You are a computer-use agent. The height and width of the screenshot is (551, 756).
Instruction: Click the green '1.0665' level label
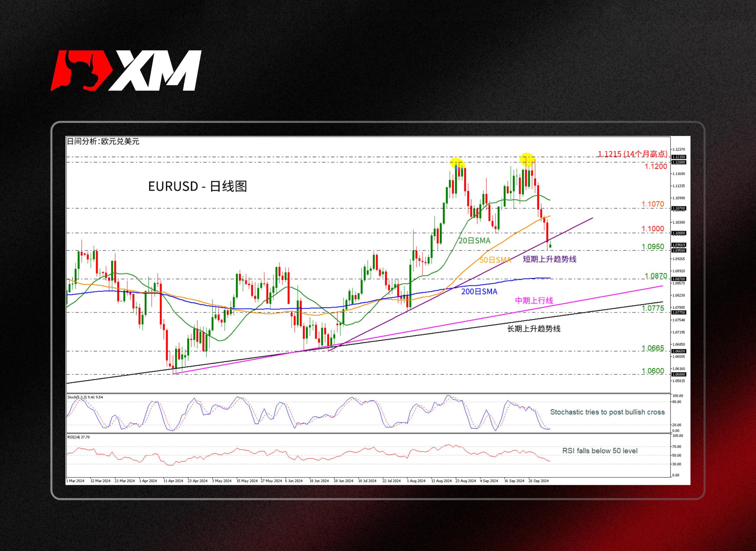[x=653, y=348]
